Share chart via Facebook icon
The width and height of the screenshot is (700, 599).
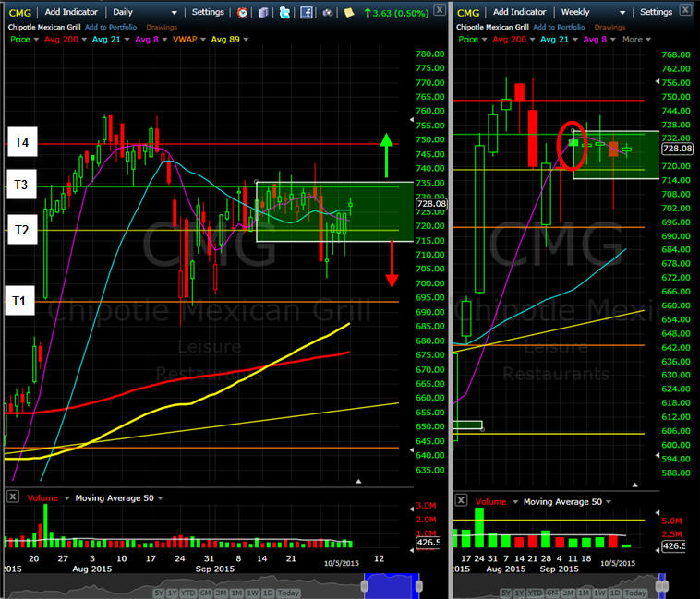306,13
